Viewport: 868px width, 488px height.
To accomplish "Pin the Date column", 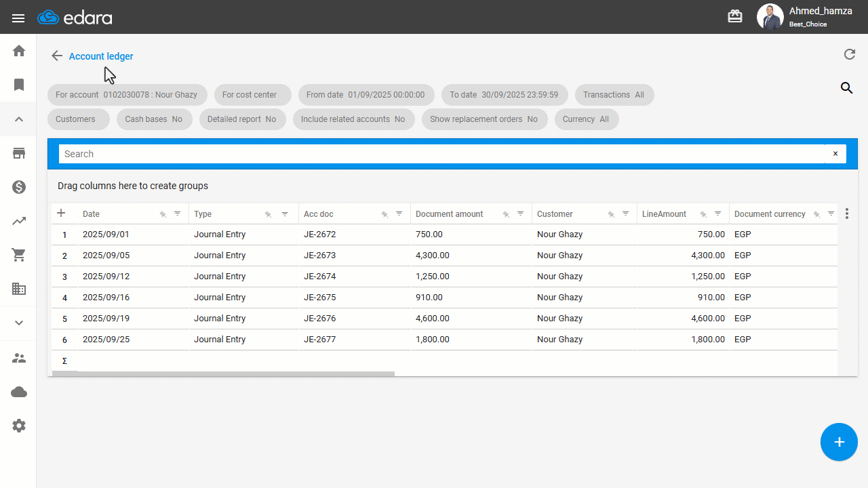I will coord(163,214).
